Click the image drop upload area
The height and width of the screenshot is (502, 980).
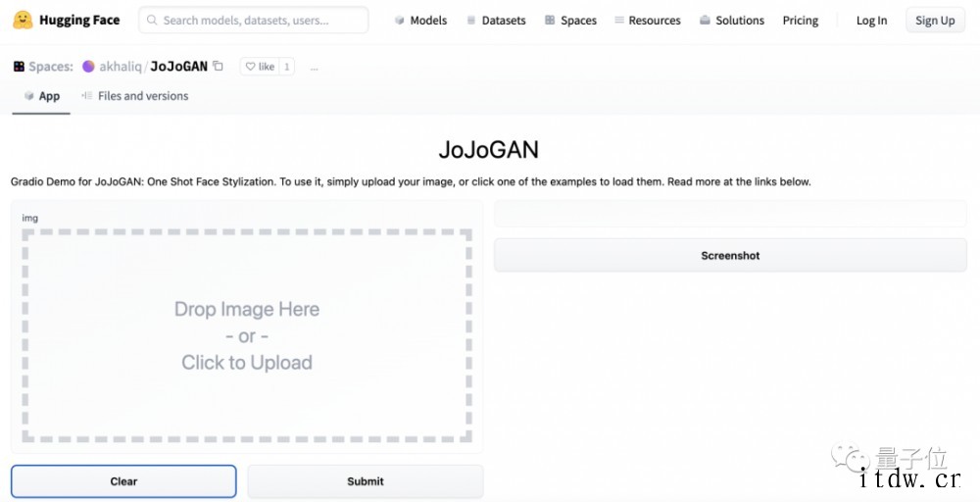click(x=247, y=335)
